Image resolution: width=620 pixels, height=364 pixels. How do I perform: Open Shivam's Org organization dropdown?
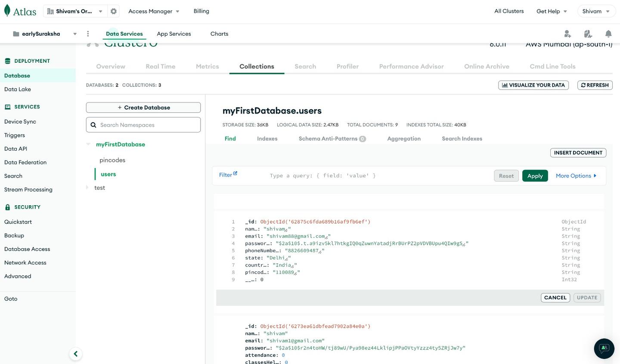tap(75, 11)
